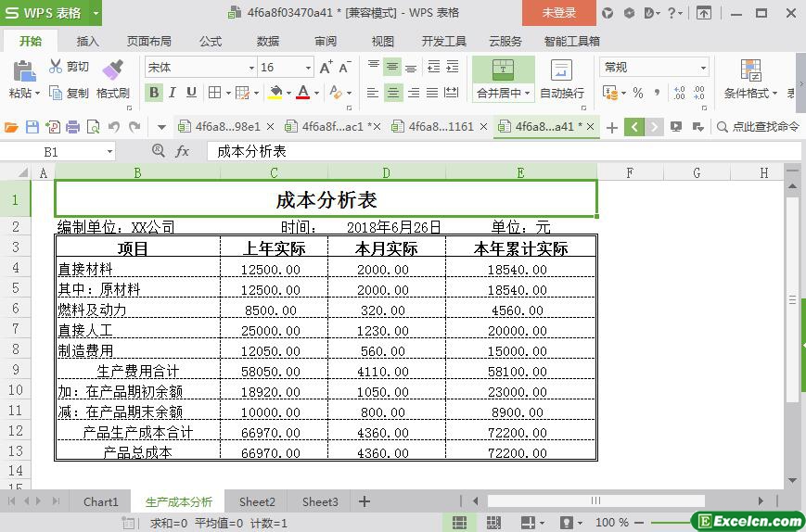Increase font size with A+ icon
Viewport: 806px width, 532px height.
(x=326, y=68)
